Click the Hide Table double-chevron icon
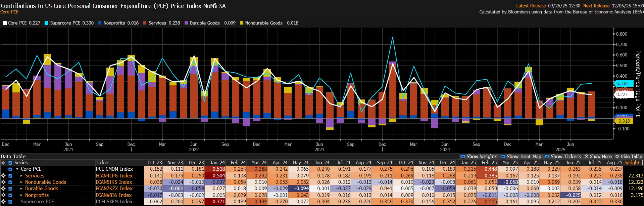 [617, 157]
